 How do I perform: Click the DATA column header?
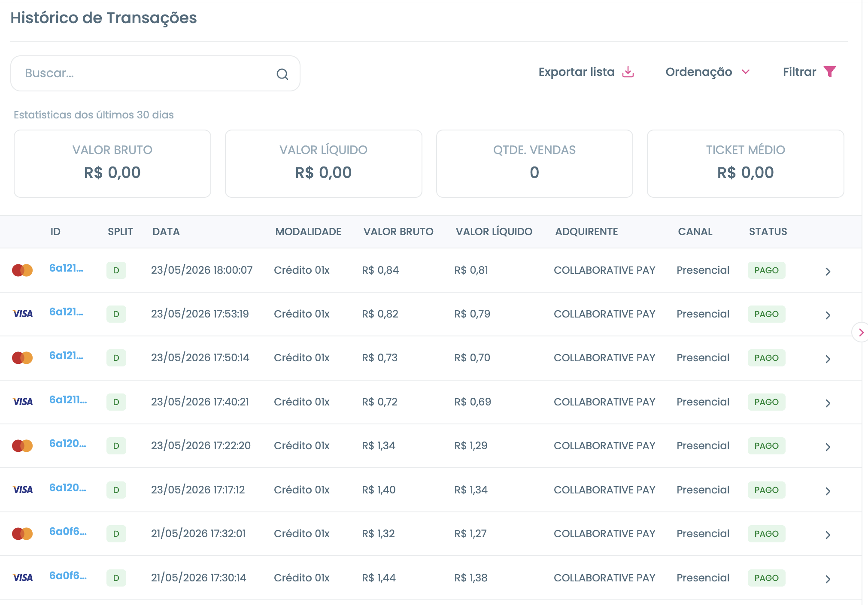tap(166, 232)
